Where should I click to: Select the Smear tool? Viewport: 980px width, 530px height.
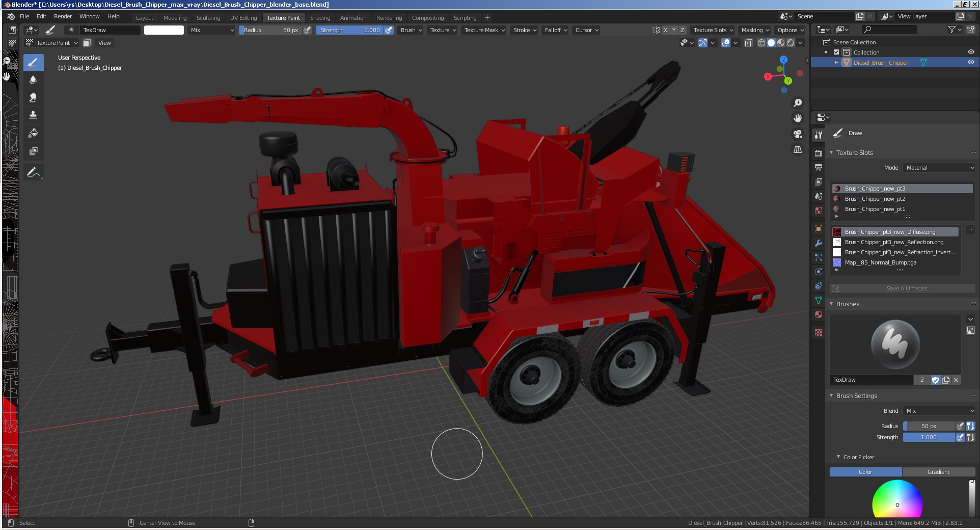click(x=33, y=97)
